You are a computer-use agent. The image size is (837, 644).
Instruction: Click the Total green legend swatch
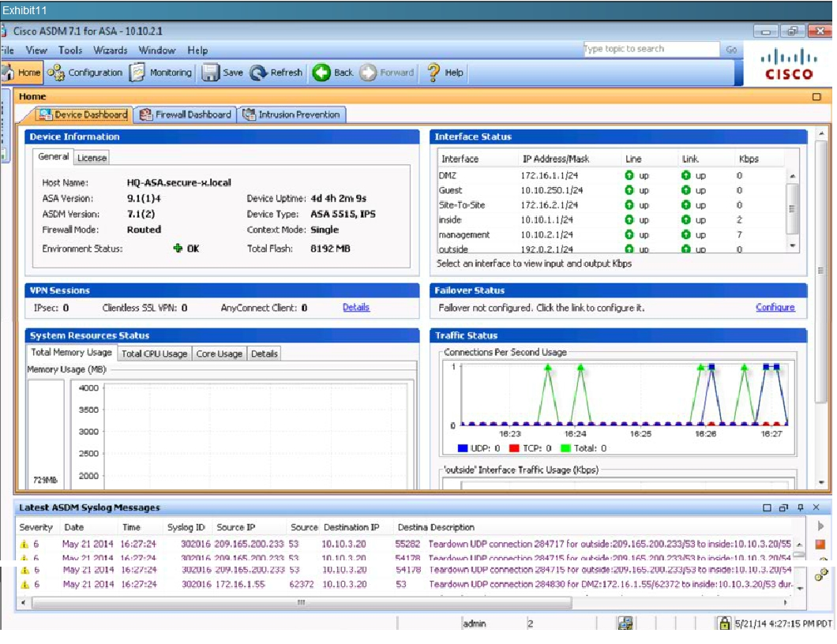pos(566,448)
